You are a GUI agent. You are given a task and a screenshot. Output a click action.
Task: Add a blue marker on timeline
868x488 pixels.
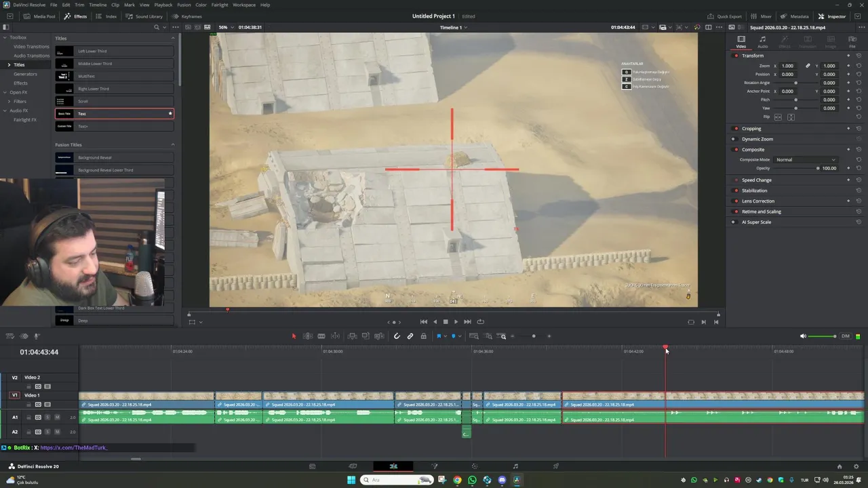[454, 336]
